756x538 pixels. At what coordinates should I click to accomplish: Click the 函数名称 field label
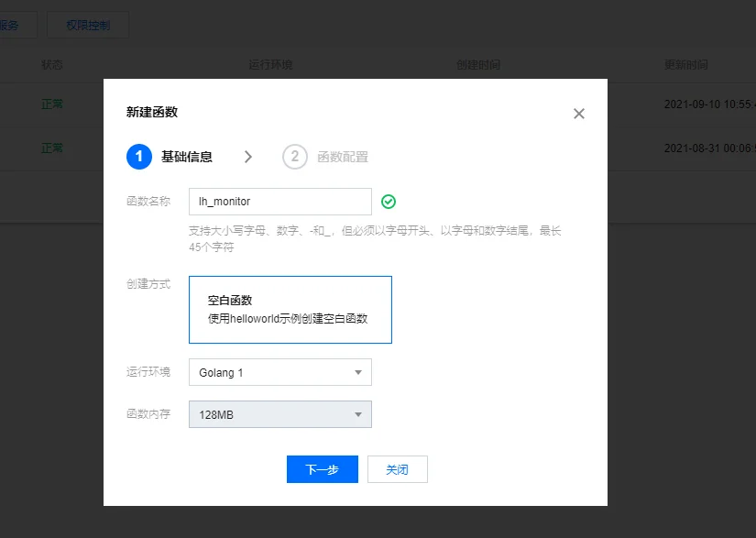point(148,201)
